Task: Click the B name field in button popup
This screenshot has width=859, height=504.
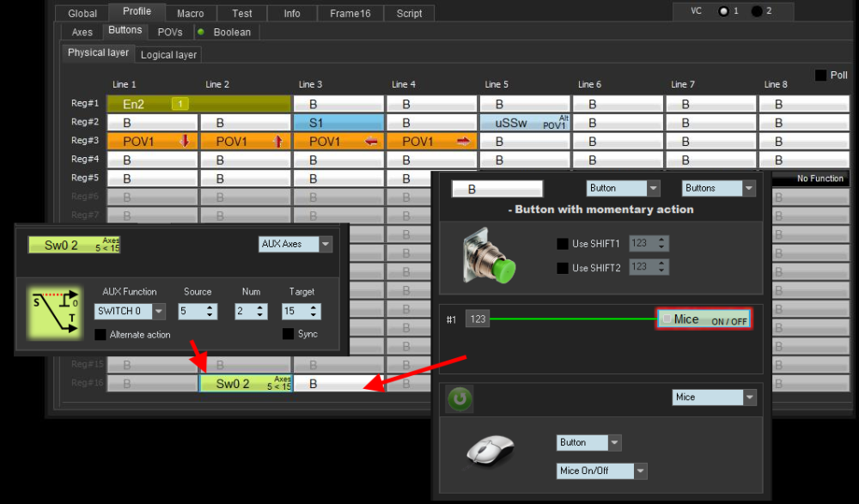Action: [497, 189]
